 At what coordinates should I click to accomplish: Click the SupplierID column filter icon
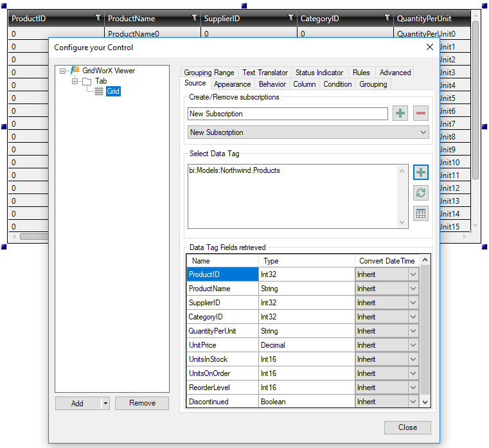290,19
